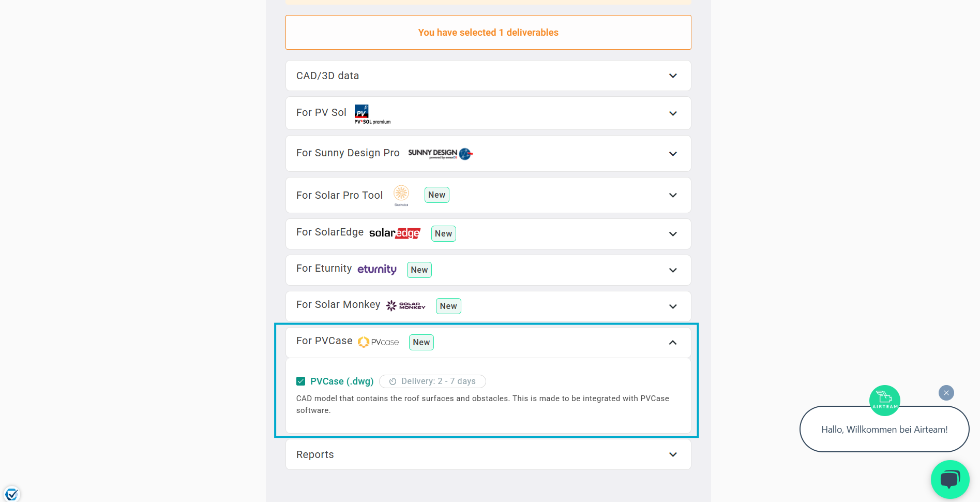Click the SolarEdge logo

[395, 233]
